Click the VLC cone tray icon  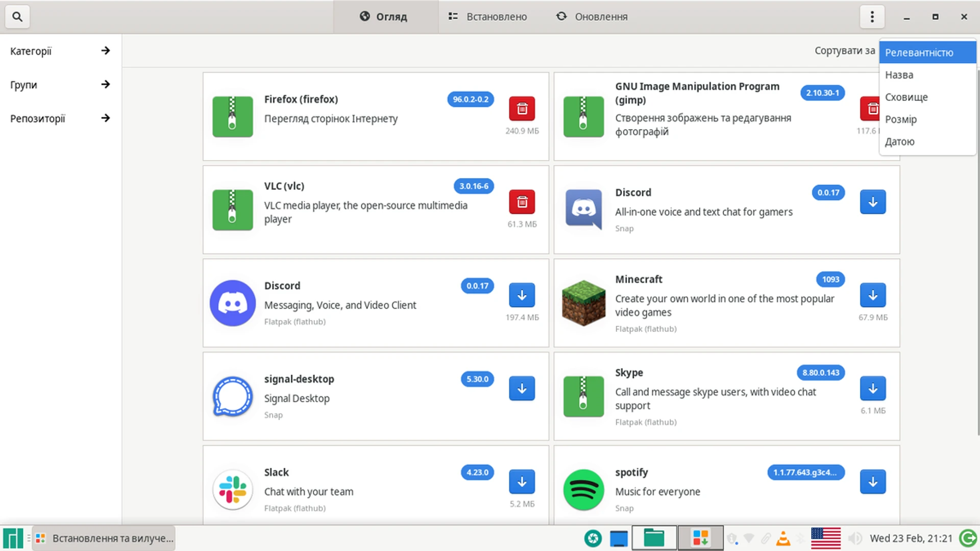pyautogui.click(x=783, y=538)
